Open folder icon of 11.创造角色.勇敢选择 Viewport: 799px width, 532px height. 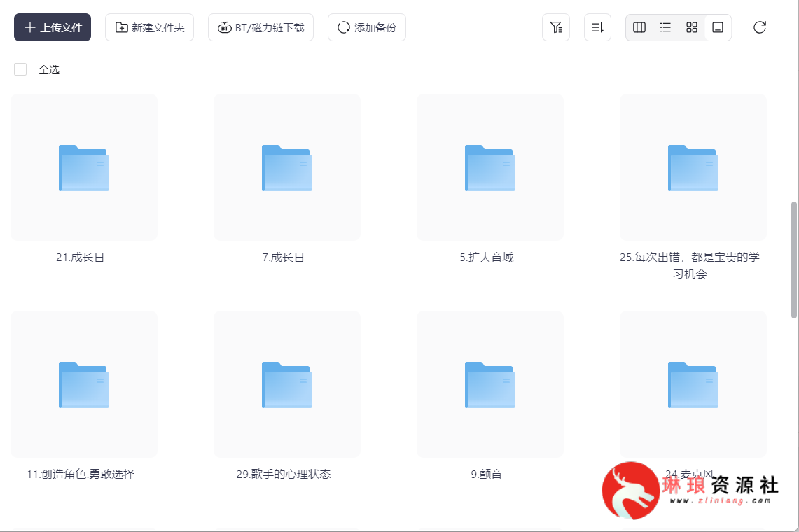(84, 385)
